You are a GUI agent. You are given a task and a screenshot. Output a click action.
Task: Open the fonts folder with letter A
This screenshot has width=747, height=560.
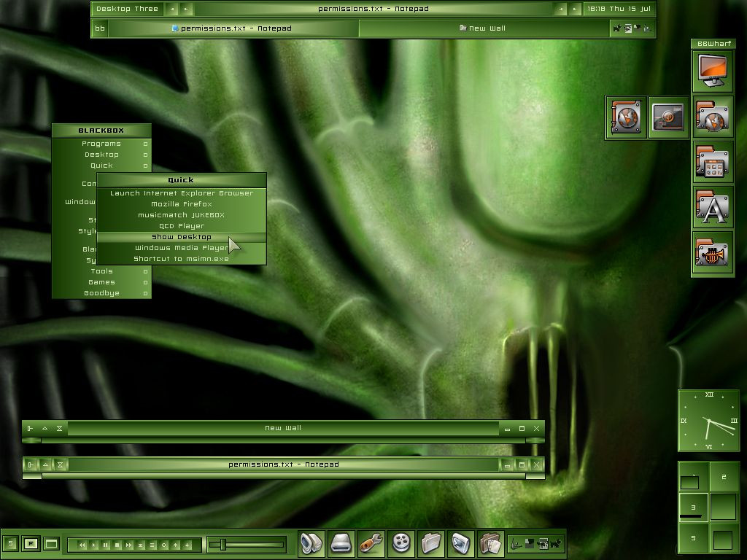[712, 208]
